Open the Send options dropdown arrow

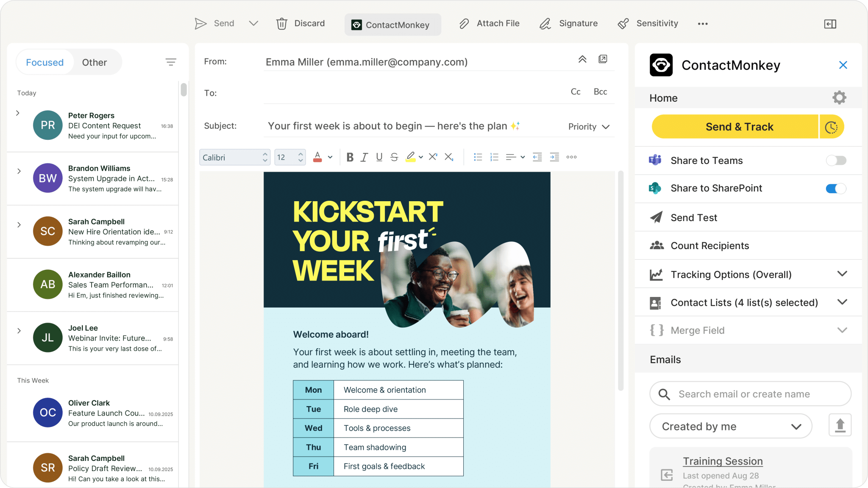253,23
